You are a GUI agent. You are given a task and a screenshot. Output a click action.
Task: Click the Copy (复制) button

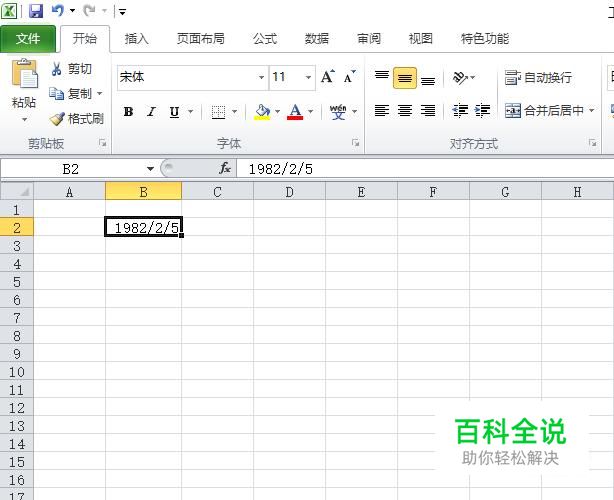tap(71, 94)
